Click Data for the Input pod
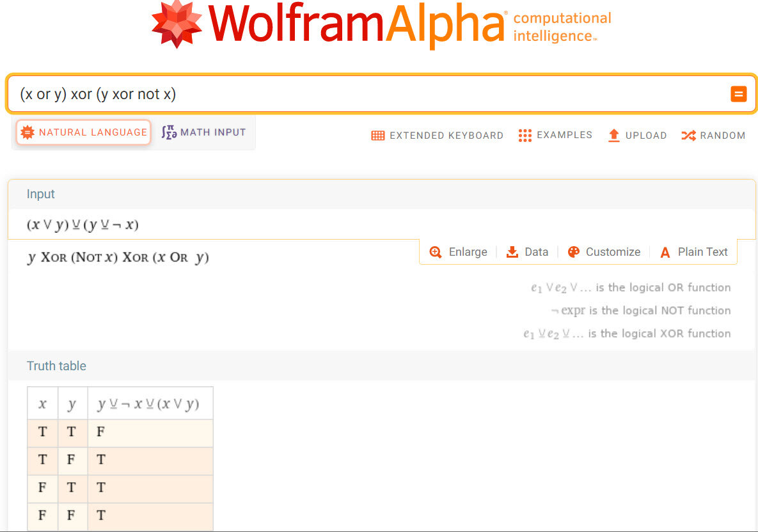The image size is (758, 532). point(527,252)
